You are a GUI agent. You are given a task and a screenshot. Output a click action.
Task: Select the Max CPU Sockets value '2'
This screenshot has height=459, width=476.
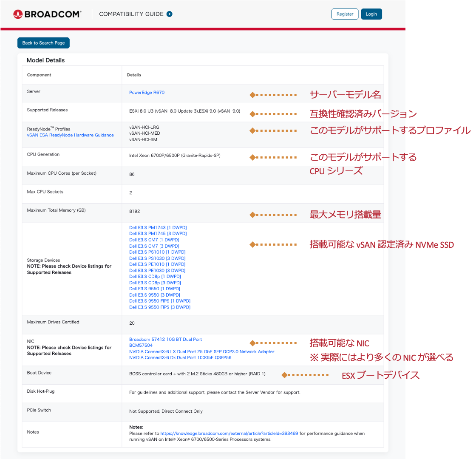(x=130, y=193)
